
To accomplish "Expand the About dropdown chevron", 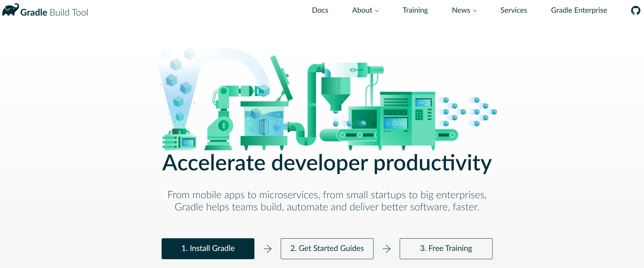I will click(x=377, y=11).
